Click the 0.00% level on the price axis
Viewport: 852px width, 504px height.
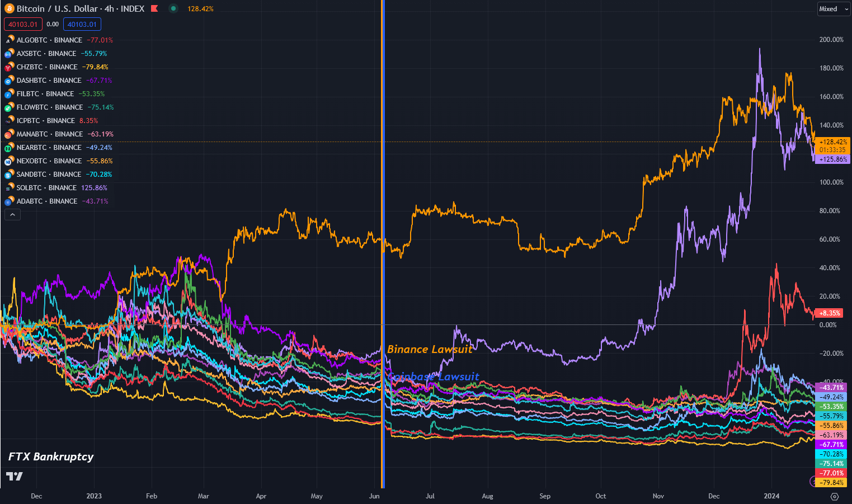coord(828,325)
